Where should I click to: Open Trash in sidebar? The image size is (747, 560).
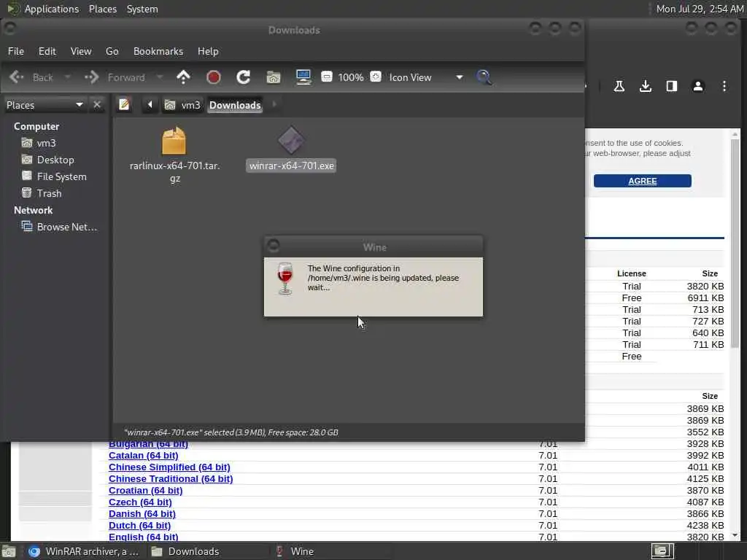pos(49,192)
